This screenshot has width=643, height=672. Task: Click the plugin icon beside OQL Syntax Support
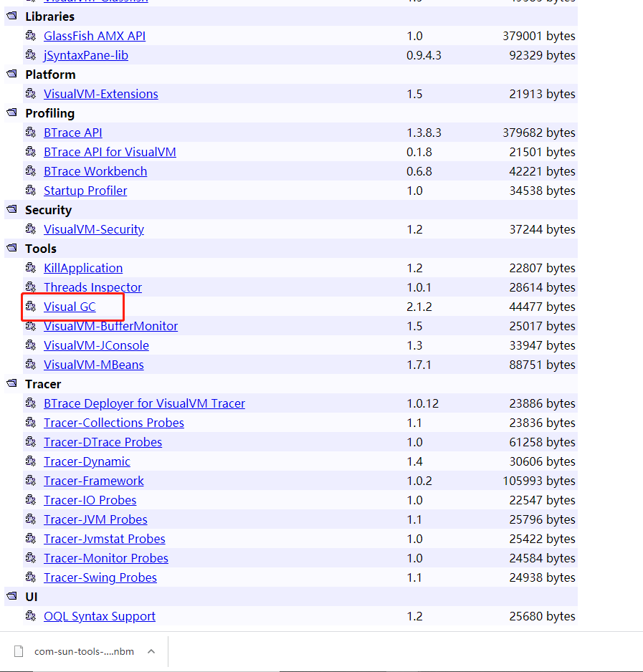30,616
